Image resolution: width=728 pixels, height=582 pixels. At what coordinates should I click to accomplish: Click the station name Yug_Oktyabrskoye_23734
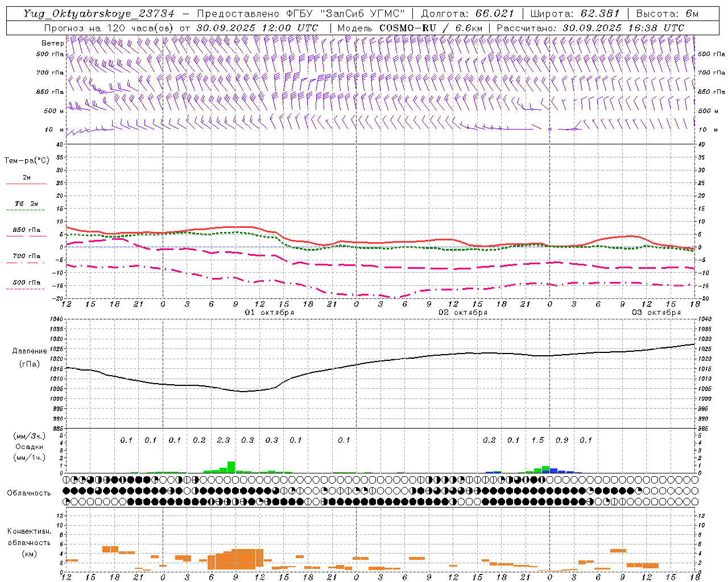point(98,14)
